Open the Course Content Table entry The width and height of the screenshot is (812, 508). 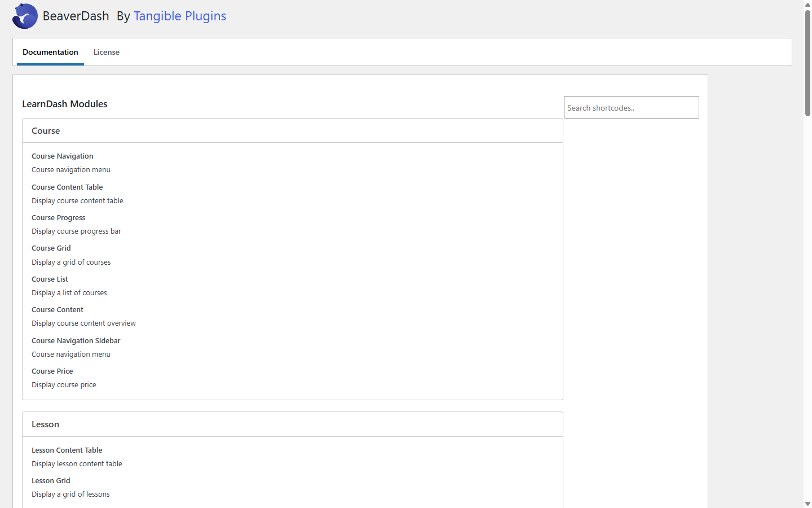point(67,187)
